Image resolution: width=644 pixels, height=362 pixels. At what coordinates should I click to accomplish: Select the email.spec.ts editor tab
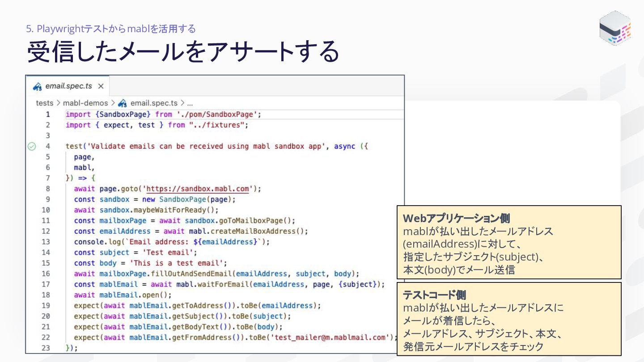point(68,86)
